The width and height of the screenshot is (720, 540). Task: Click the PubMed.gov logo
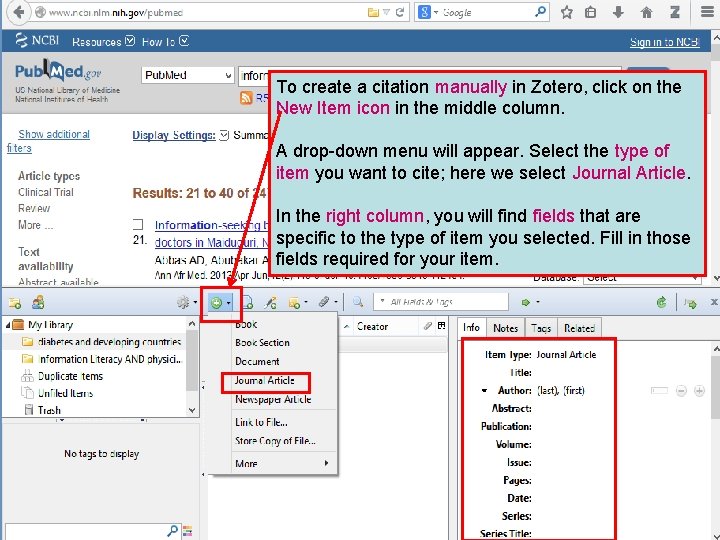[x=58, y=71]
